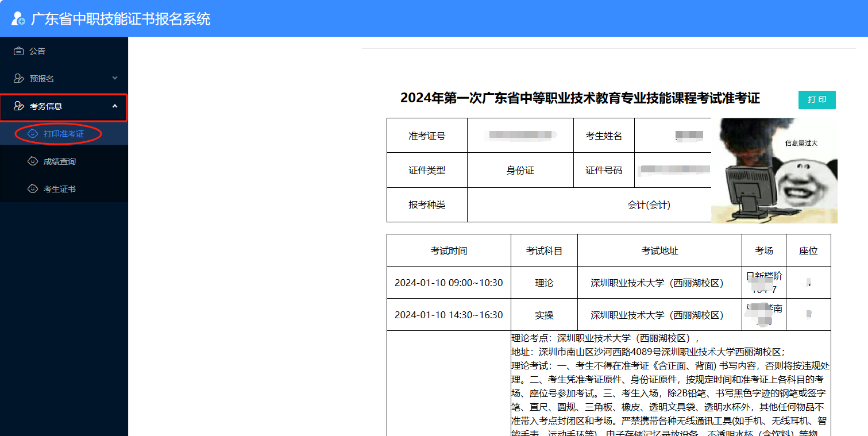This screenshot has width=868, height=436.
Task: Click the 09:00~10:30 exam time cell
Action: click(x=448, y=283)
